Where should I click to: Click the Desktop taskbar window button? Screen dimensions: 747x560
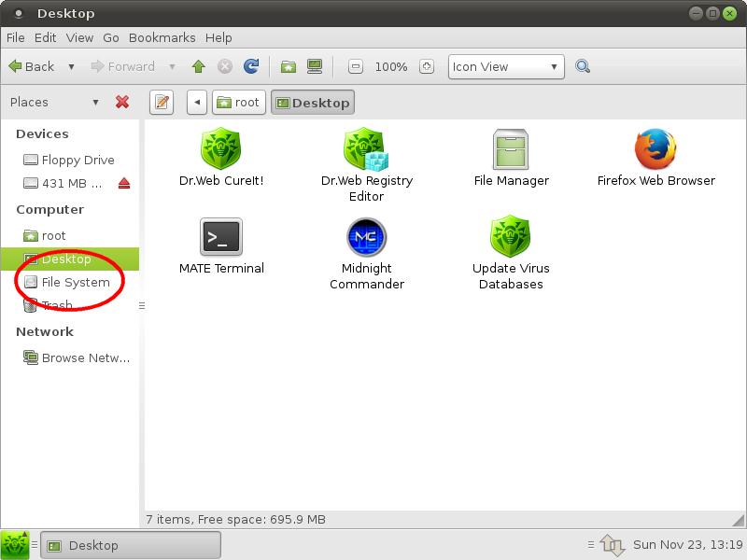click(x=131, y=545)
